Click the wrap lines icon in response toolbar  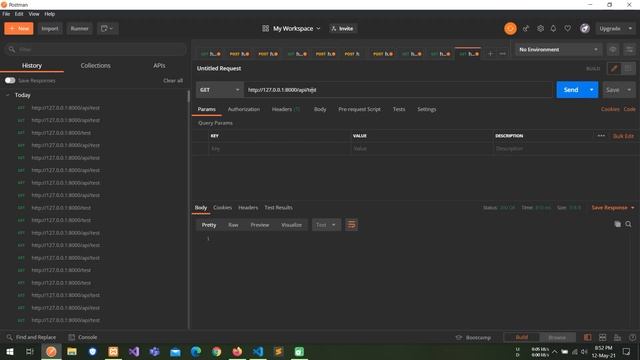351,225
